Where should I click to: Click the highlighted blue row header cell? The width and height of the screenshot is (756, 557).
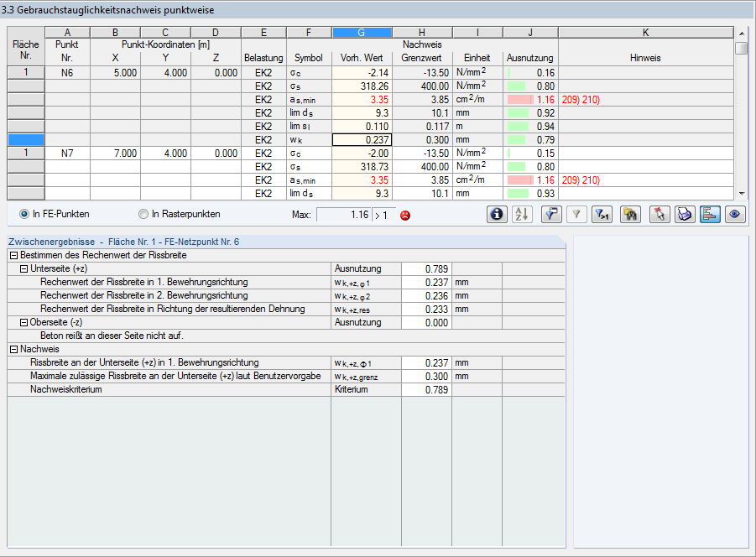point(26,140)
